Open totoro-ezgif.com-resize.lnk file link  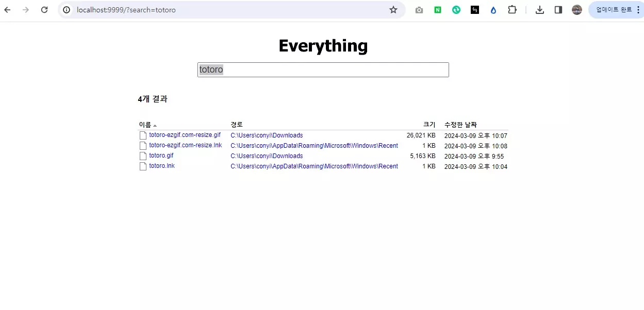click(186, 145)
